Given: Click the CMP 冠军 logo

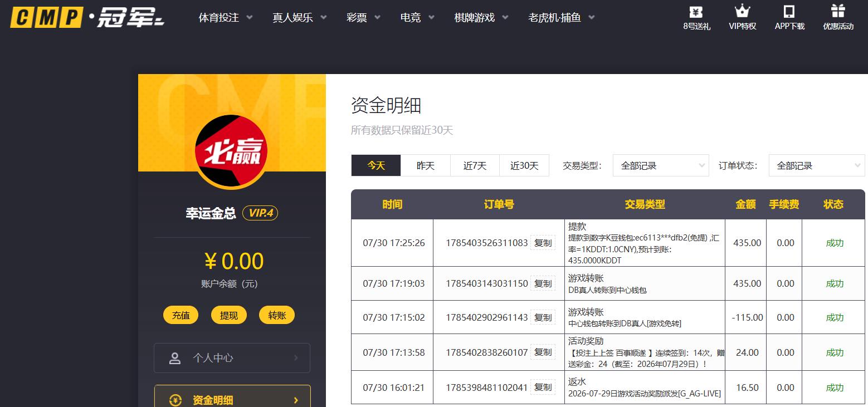Looking at the screenshot, I should (87, 18).
